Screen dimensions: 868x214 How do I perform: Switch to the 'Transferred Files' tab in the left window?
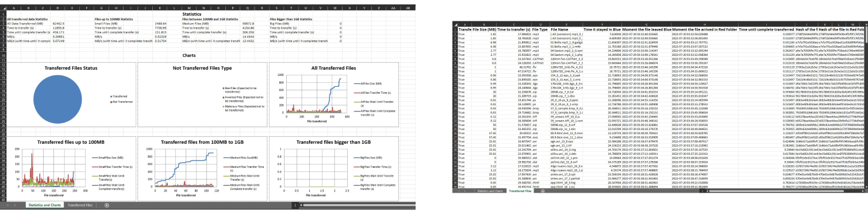80,205
